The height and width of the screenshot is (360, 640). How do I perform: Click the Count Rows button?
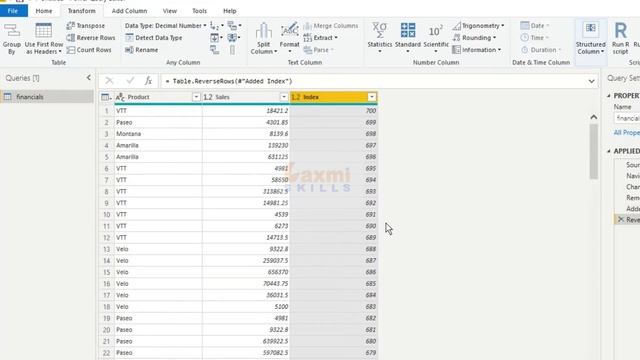point(89,50)
